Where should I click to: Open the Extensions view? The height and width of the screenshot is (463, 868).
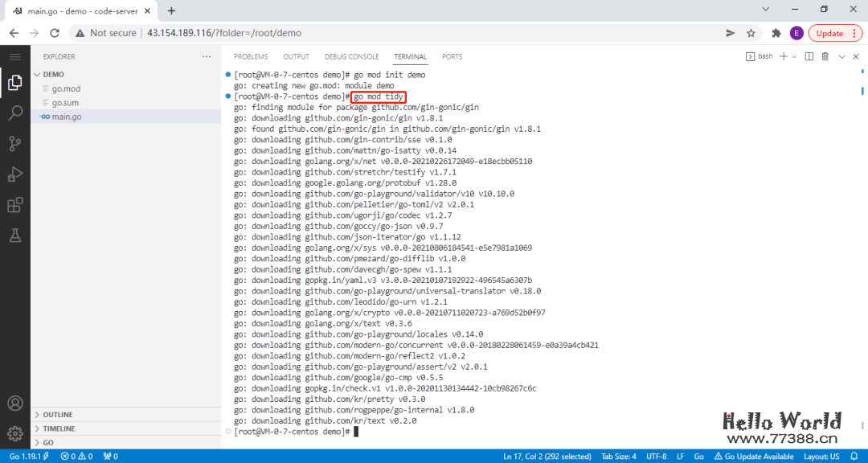[14, 205]
